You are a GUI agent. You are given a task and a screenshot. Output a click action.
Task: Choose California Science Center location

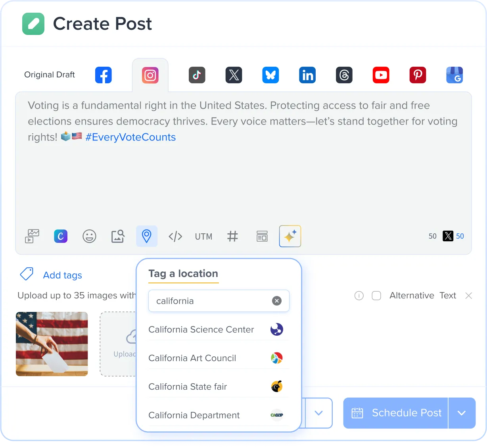201,329
